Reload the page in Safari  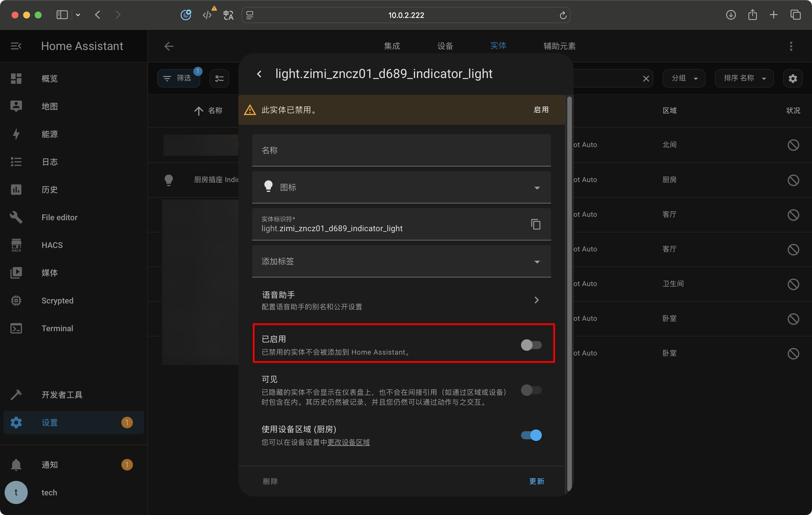[563, 15]
